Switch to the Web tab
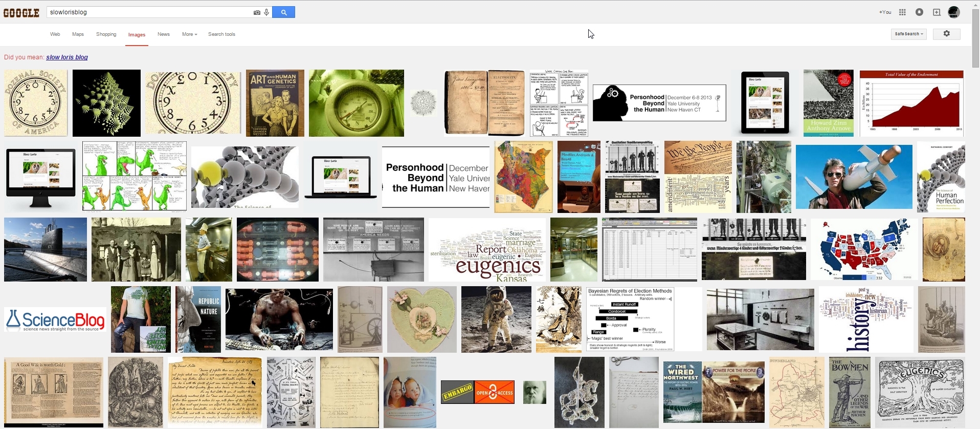Screen dimensions: 980x429 pos(55,34)
